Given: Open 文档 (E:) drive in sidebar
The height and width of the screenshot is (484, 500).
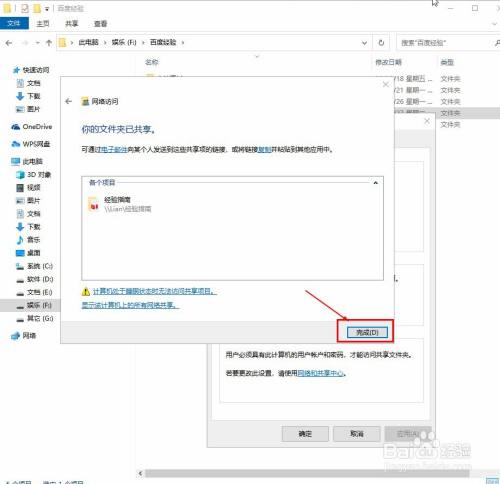Looking at the screenshot, I should [34, 292].
